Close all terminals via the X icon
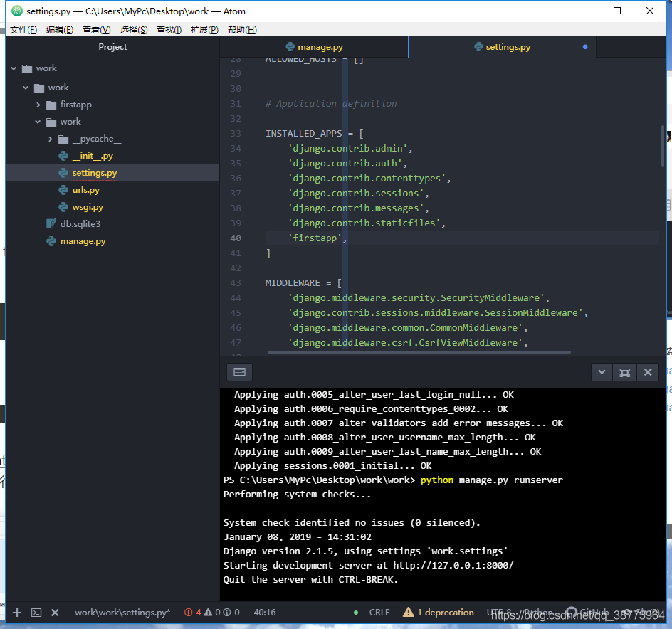Image resolution: width=672 pixels, height=629 pixels. click(55, 613)
